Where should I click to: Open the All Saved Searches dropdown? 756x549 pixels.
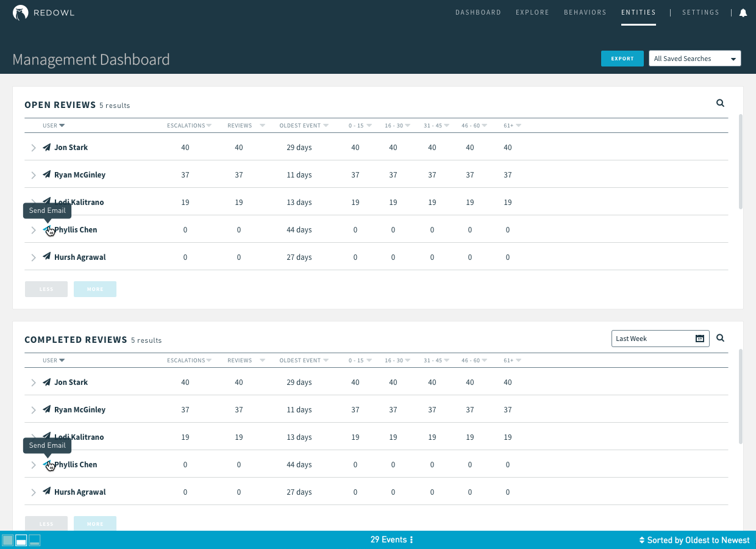click(694, 58)
